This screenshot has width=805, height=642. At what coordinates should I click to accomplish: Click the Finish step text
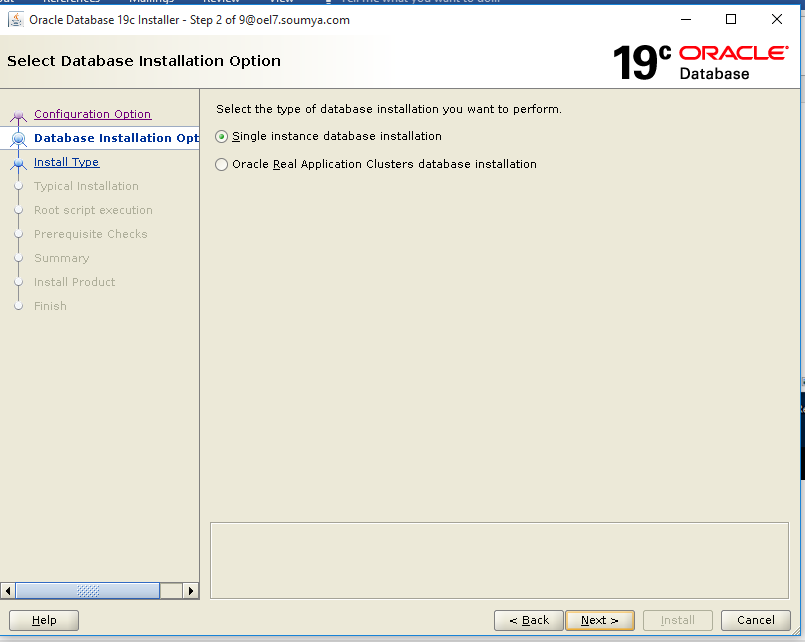click(50, 306)
